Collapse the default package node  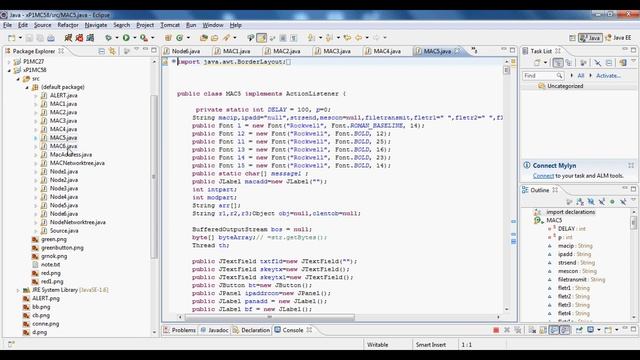coord(27,87)
